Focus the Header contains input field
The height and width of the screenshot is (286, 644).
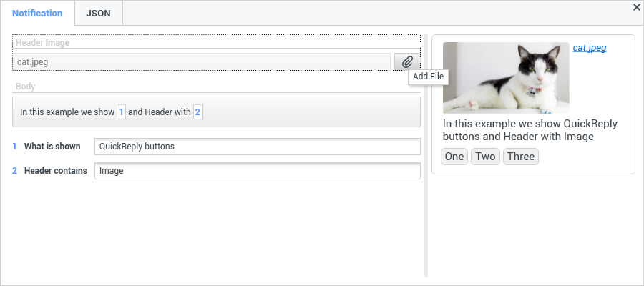click(258, 171)
